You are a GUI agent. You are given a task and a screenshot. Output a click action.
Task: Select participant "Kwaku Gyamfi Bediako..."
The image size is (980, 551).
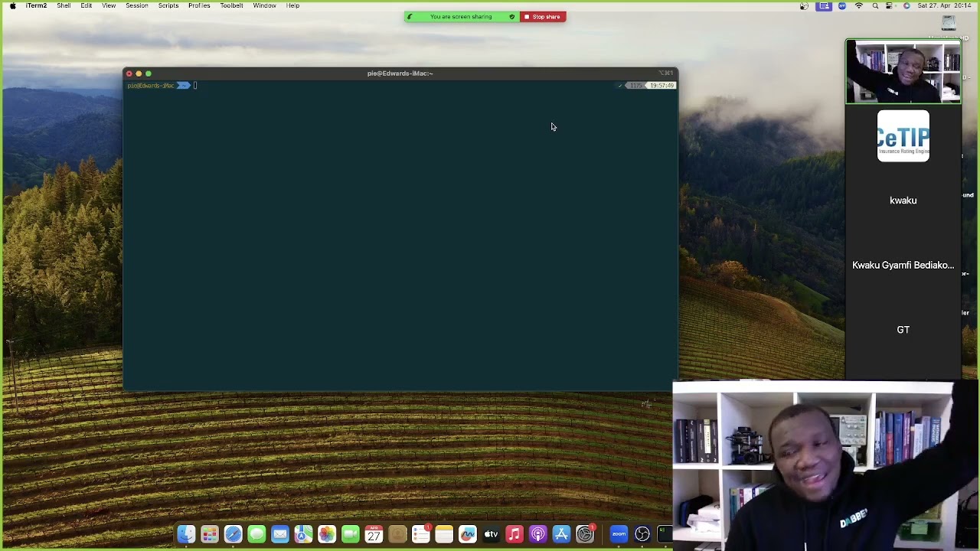(x=903, y=266)
